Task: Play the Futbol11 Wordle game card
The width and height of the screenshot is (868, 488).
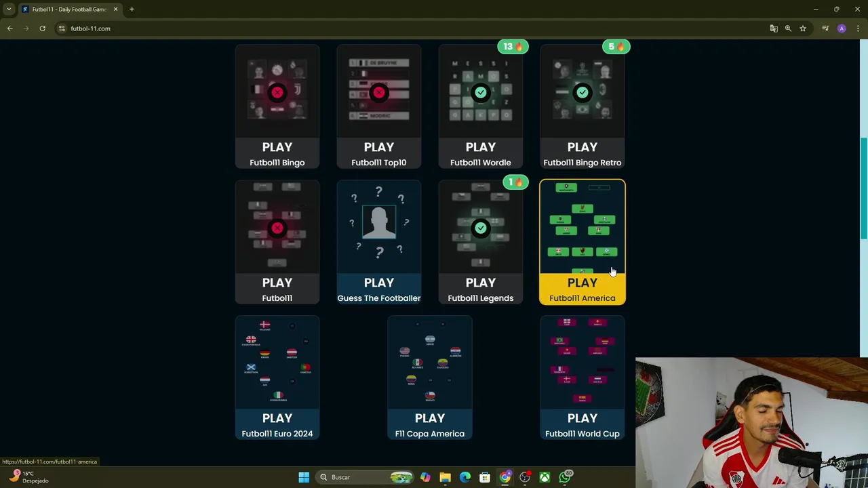Action: point(481,106)
